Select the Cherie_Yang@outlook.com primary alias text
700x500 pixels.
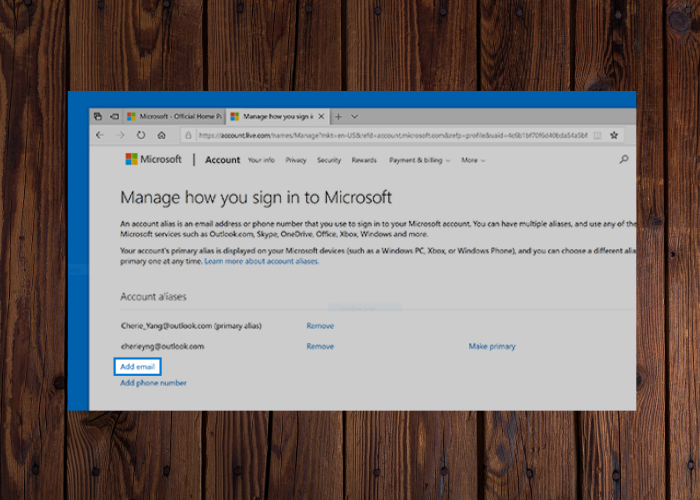pyautogui.click(x=191, y=326)
